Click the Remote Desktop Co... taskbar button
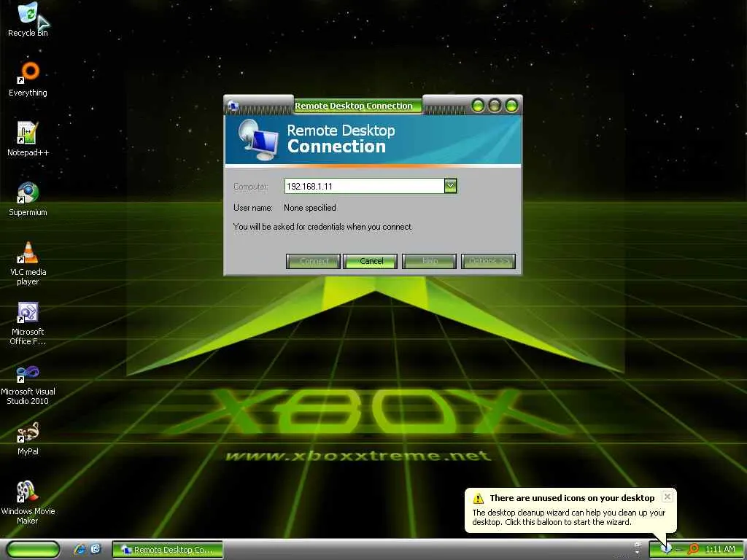The image size is (747, 560). (x=168, y=550)
